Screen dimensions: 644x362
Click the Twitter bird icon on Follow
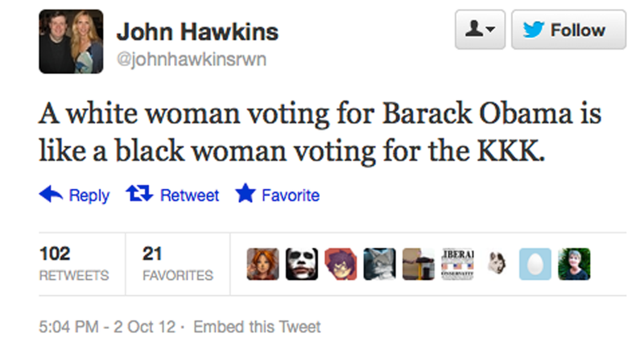(534, 30)
